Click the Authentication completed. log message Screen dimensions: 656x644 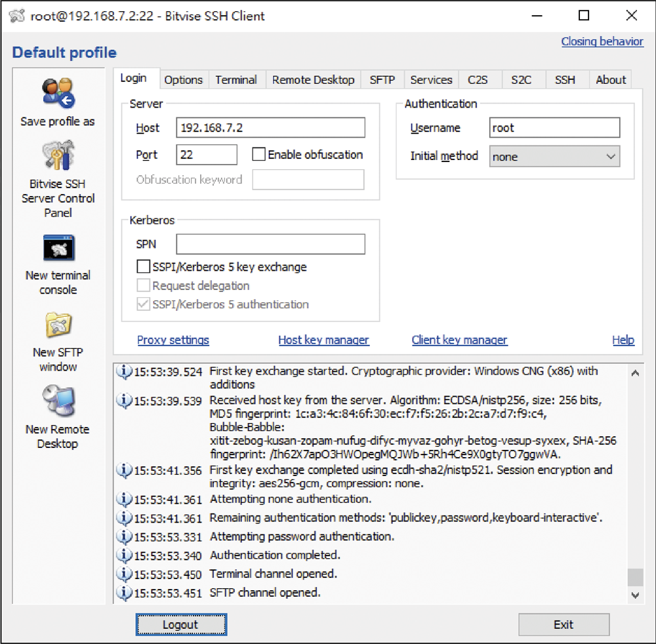(x=275, y=555)
